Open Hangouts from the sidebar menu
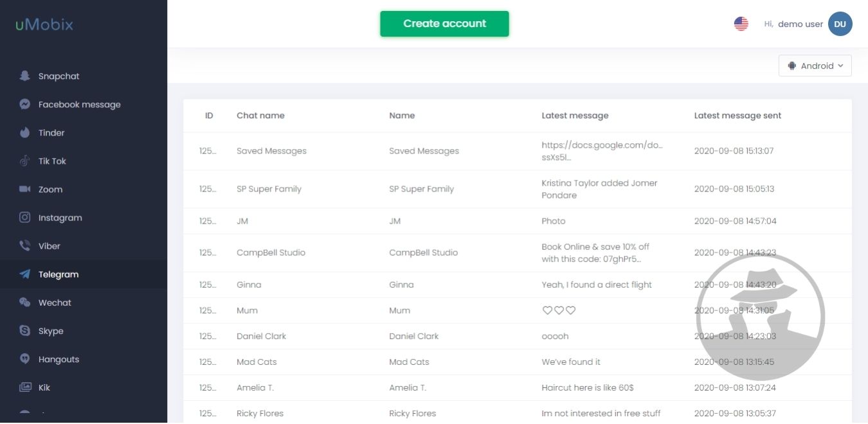This screenshot has height=424, width=868. [x=59, y=359]
